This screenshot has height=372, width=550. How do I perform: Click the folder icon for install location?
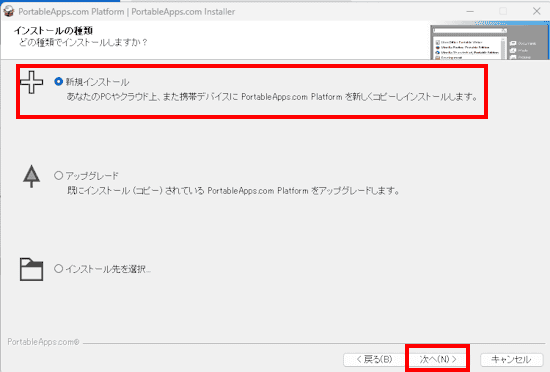(32, 269)
